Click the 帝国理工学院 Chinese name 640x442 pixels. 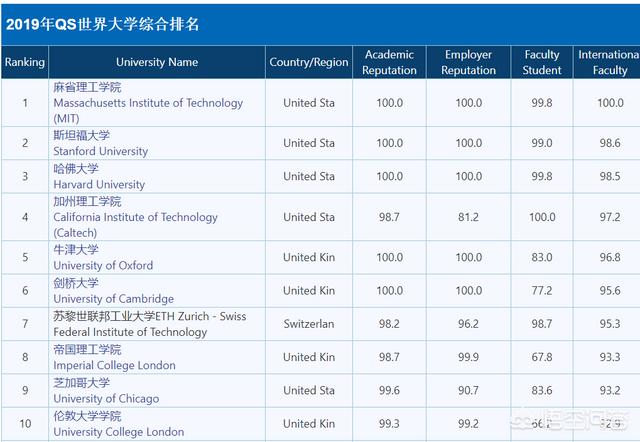(x=87, y=349)
